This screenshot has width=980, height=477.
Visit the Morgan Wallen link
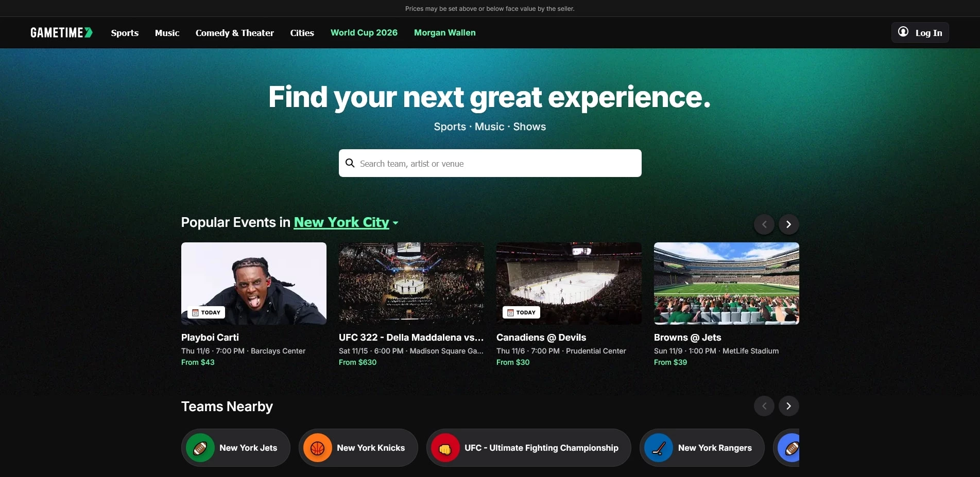444,33
